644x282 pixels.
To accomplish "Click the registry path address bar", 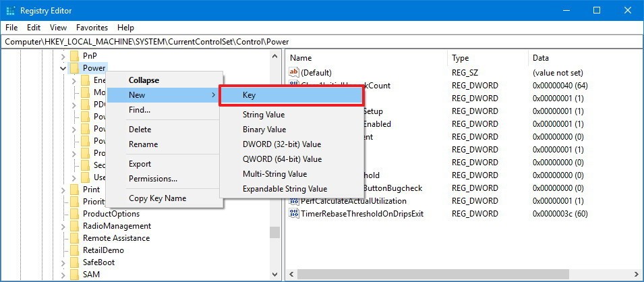I will pyautogui.click(x=322, y=42).
